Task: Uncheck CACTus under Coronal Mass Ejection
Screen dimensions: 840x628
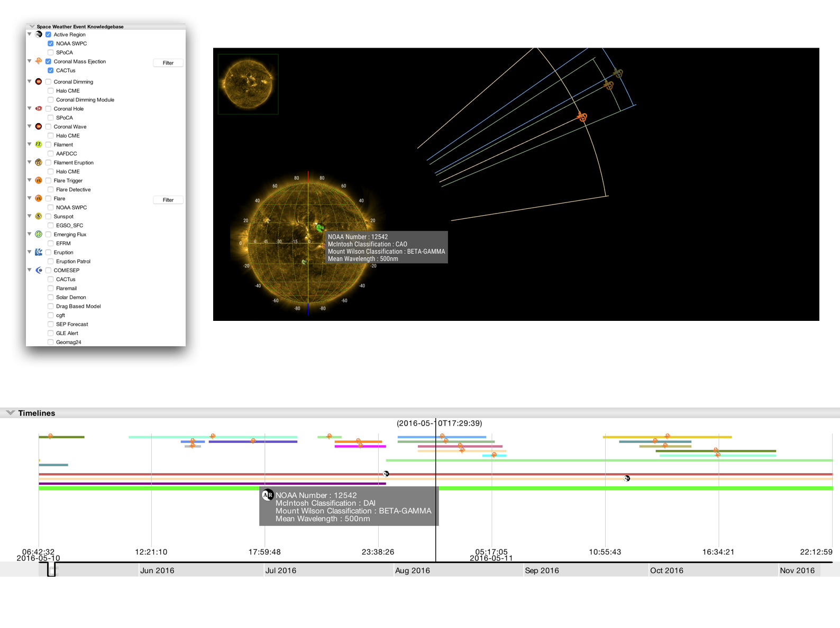Action: click(51, 70)
